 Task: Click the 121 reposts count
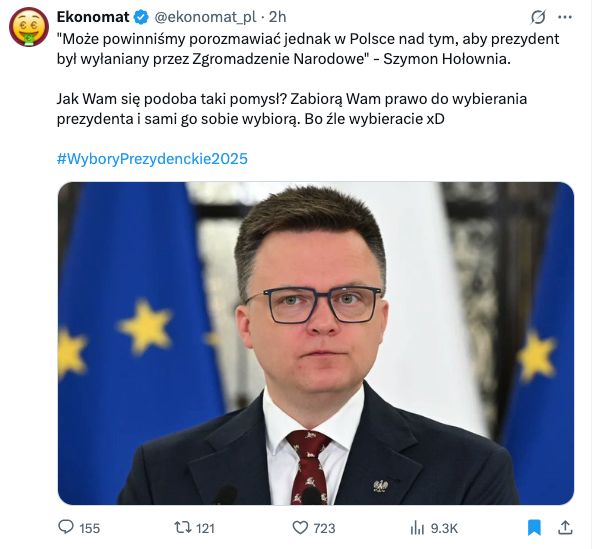[x=205, y=528]
